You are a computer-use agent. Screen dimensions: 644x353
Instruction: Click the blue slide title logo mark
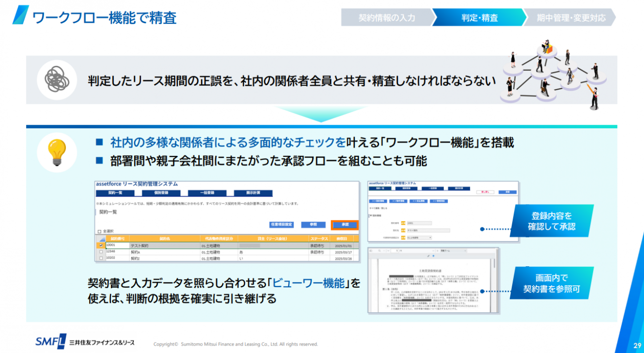point(21,16)
